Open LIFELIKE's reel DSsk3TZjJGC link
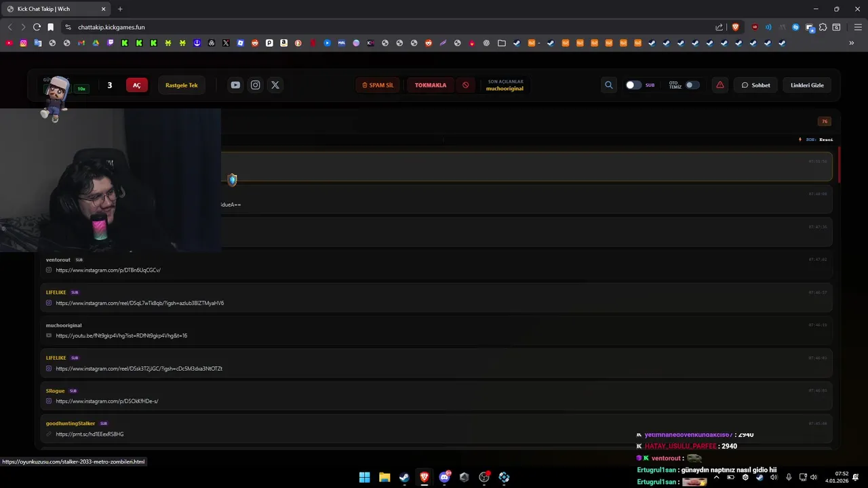Screen dimensions: 868x488 [139, 369]
